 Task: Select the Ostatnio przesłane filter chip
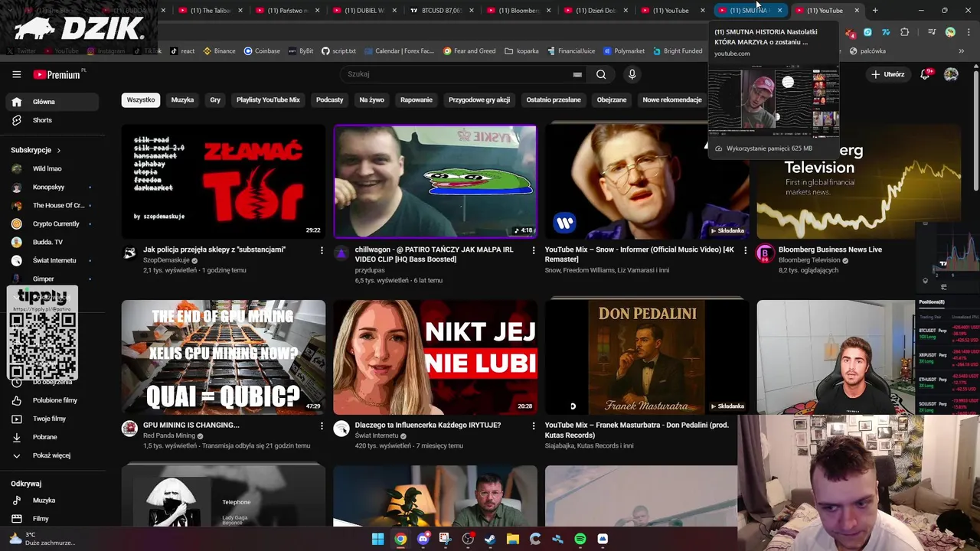click(554, 100)
